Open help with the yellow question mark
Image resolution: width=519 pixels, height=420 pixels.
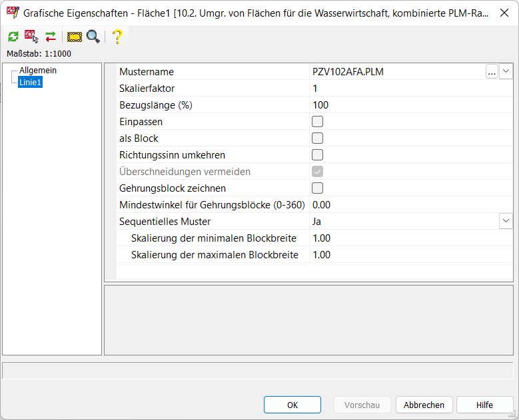coord(117,37)
